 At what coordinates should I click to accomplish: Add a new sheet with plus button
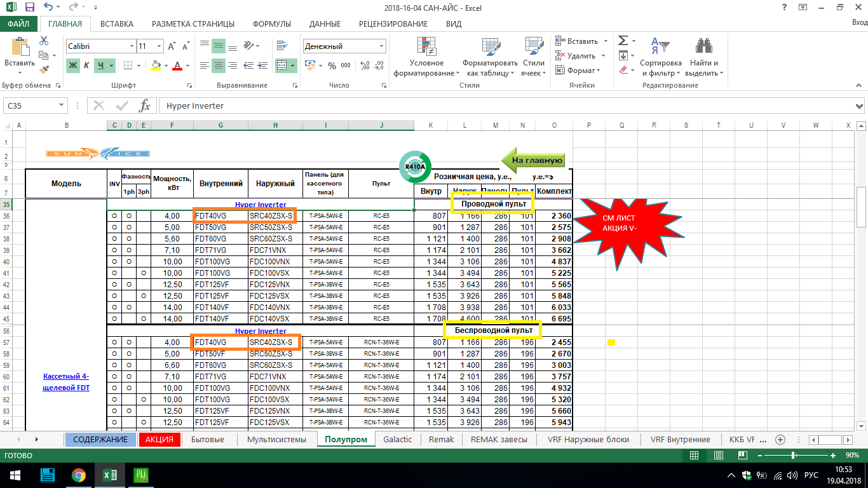coord(780,439)
